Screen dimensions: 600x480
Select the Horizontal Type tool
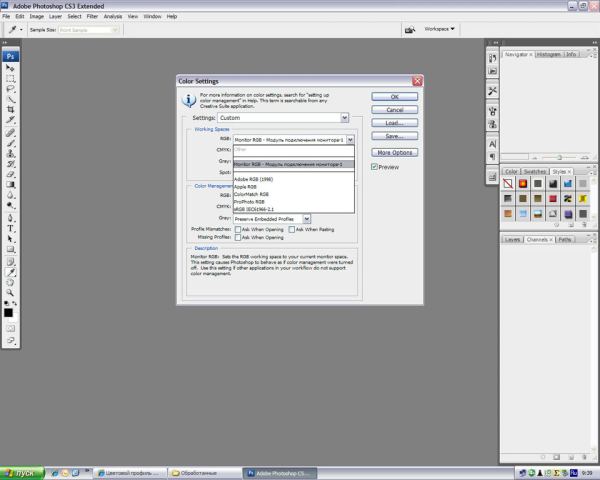click(10, 229)
